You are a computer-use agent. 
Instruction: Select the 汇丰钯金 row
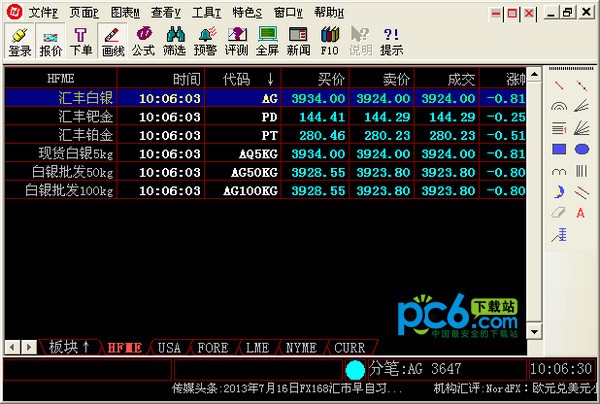[x=265, y=116]
